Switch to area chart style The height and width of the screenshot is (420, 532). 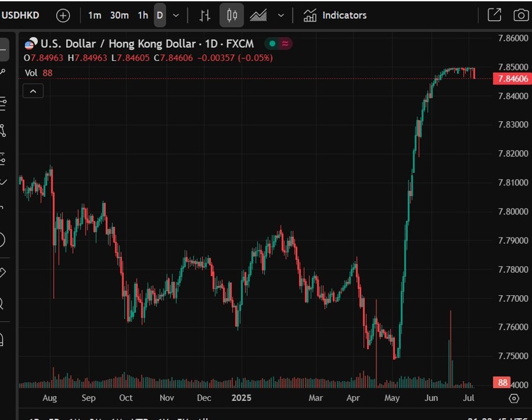pos(258,15)
